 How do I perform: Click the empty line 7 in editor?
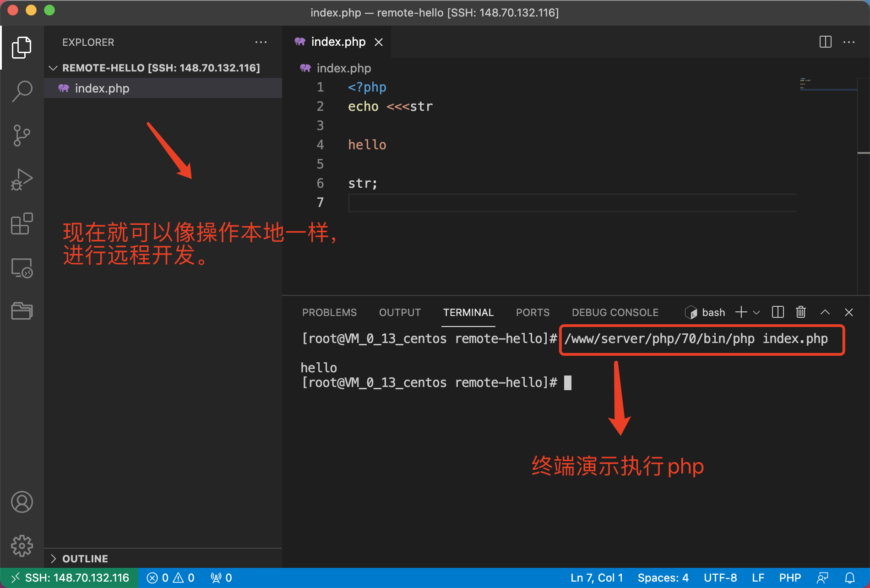coord(572,202)
